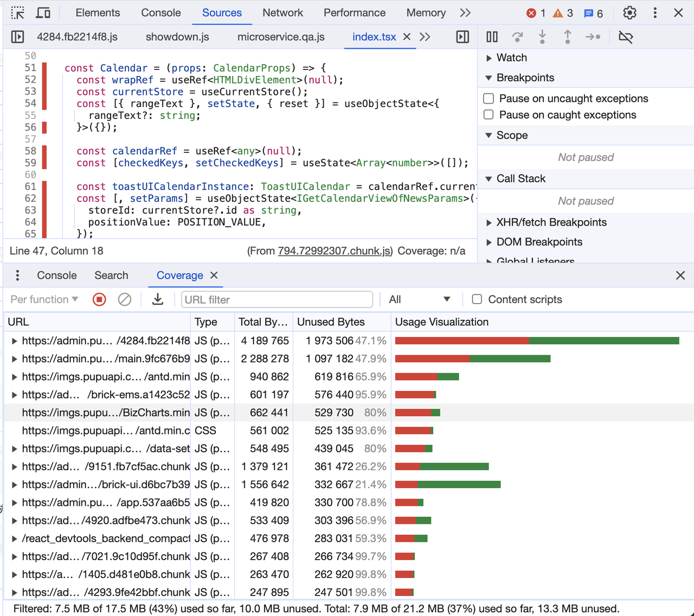The height and width of the screenshot is (616, 694).
Task: Click the step into function icon
Action: pyautogui.click(x=542, y=37)
